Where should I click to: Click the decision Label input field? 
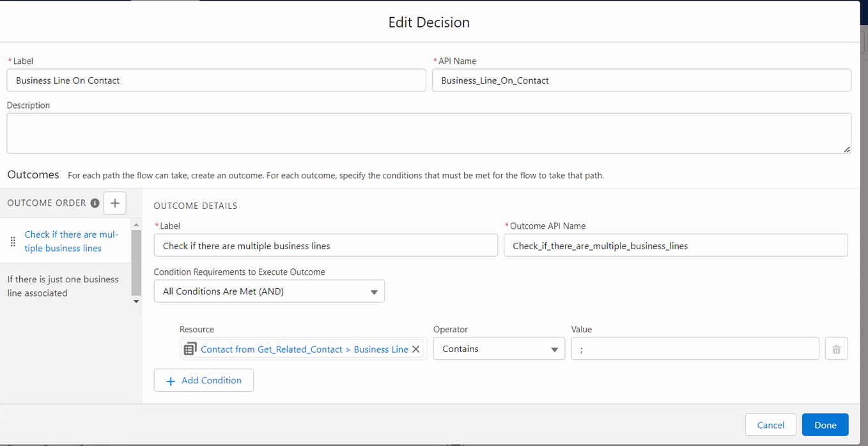[216, 81]
